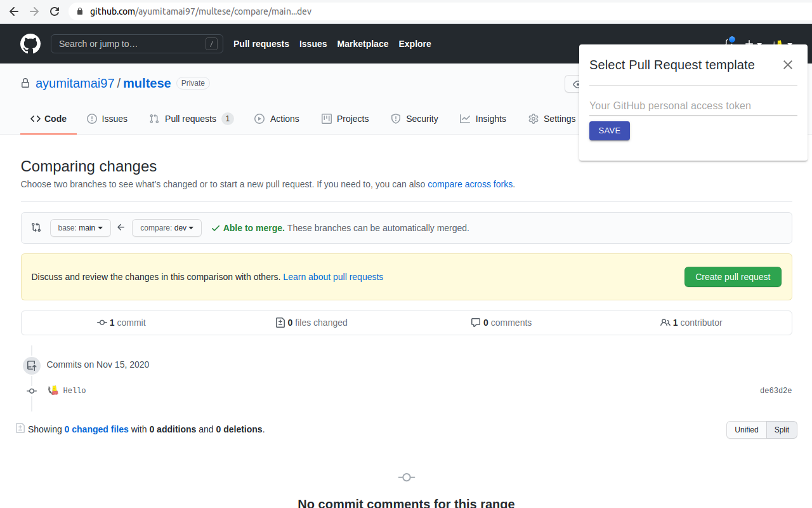Screen dimensions: 812x508
Task: Click the Pull requests count badge 1
Action: [228, 119]
